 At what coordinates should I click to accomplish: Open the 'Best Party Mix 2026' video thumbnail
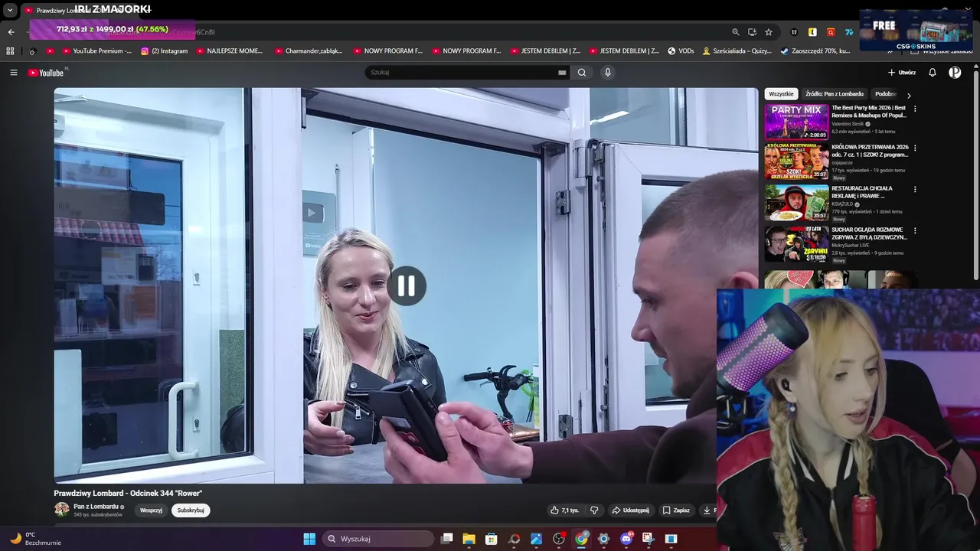click(x=796, y=122)
